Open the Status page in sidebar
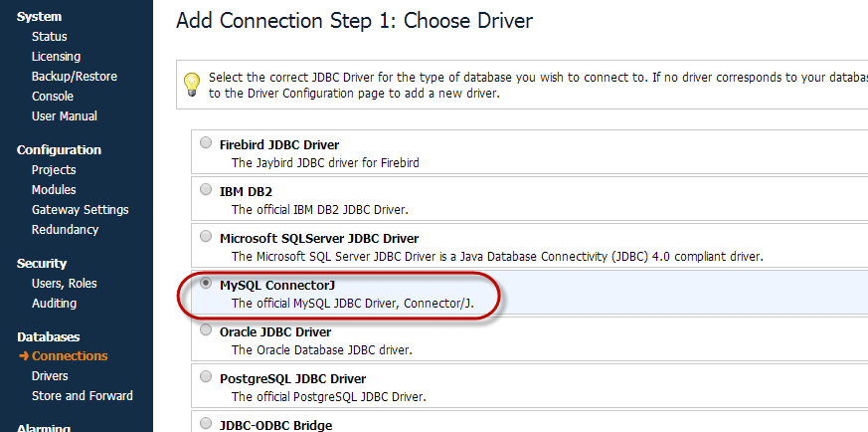Image resolution: width=868 pixels, height=432 pixels. pyautogui.click(x=50, y=37)
